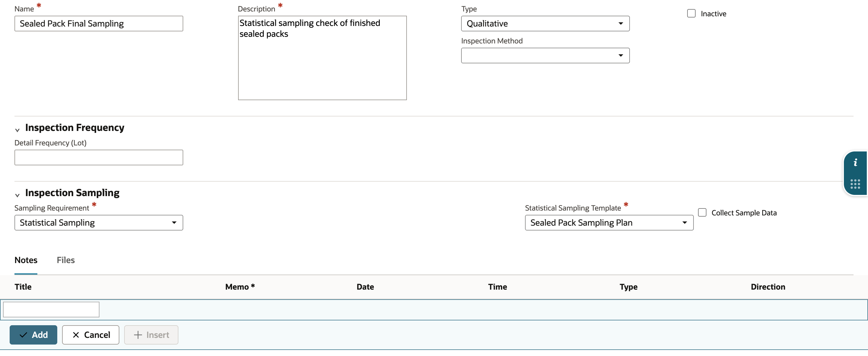868x356 pixels.
Task: Click into the Description text area
Action: (322, 58)
